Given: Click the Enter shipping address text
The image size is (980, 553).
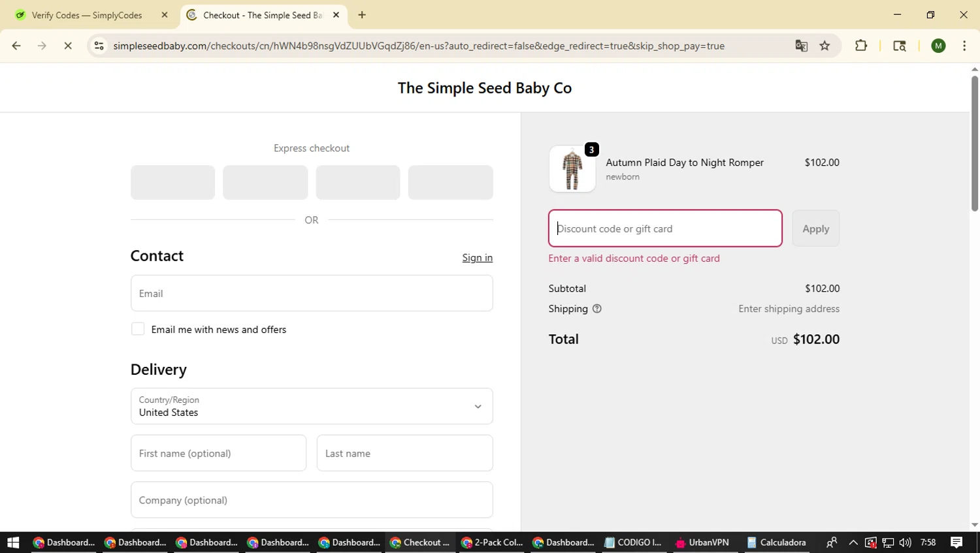Looking at the screenshot, I should (789, 309).
